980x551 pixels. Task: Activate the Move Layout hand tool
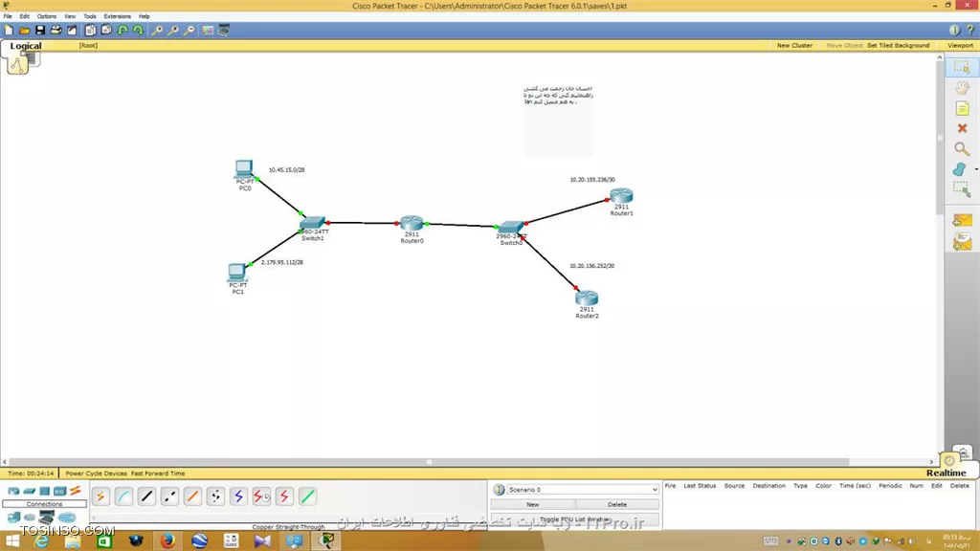coord(962,88)
